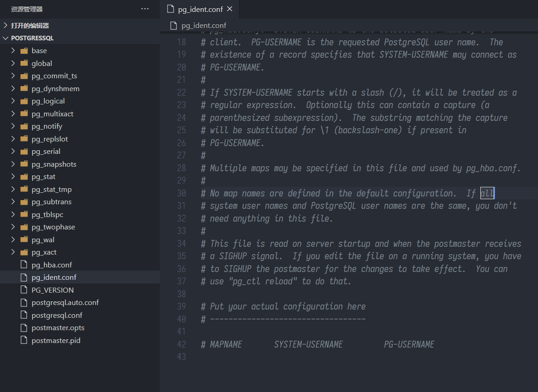Screen dimensions: 538x392
Task: Expand the 打开的编辑器 section
Action: [5, 26]
